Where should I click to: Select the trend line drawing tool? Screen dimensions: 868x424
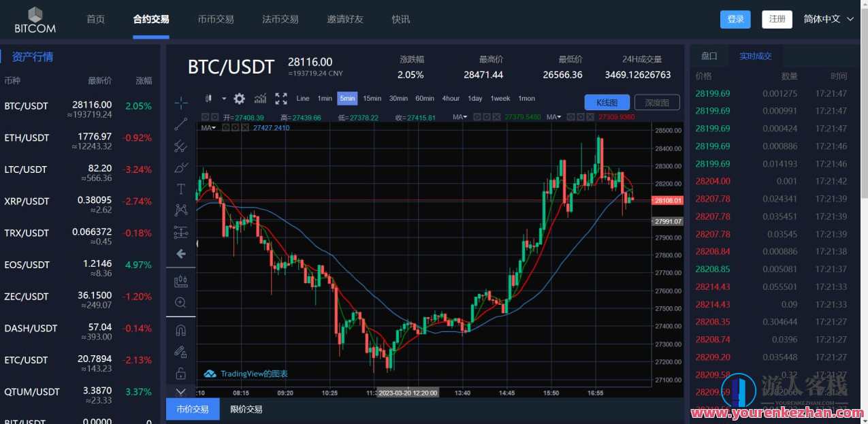[x=180, y=125]
